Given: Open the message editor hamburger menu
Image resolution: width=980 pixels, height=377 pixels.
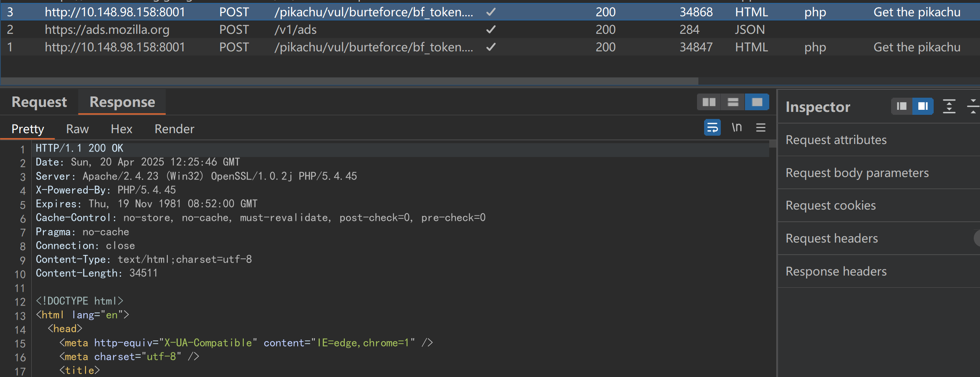Looking at the screenshot, I should pos(760,128).
